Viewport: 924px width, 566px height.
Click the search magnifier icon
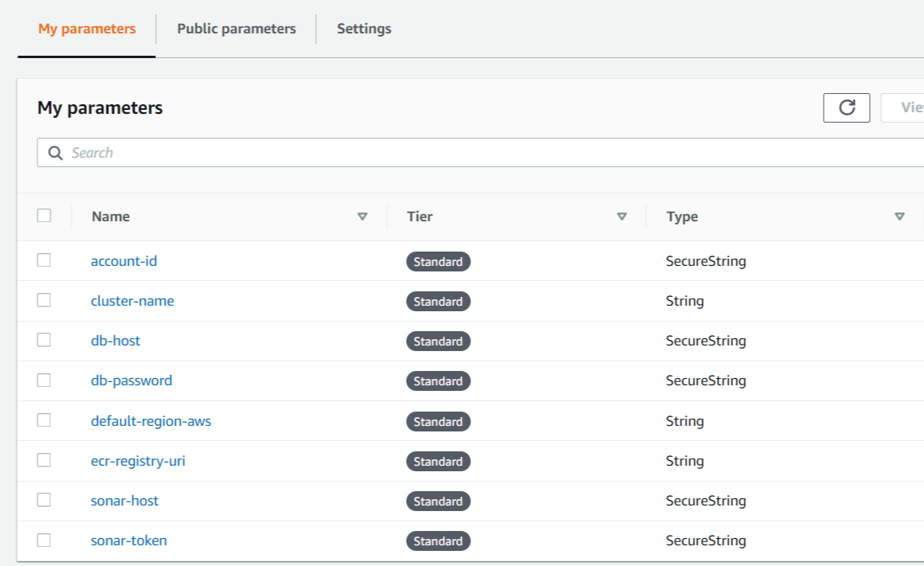[56, 153]
